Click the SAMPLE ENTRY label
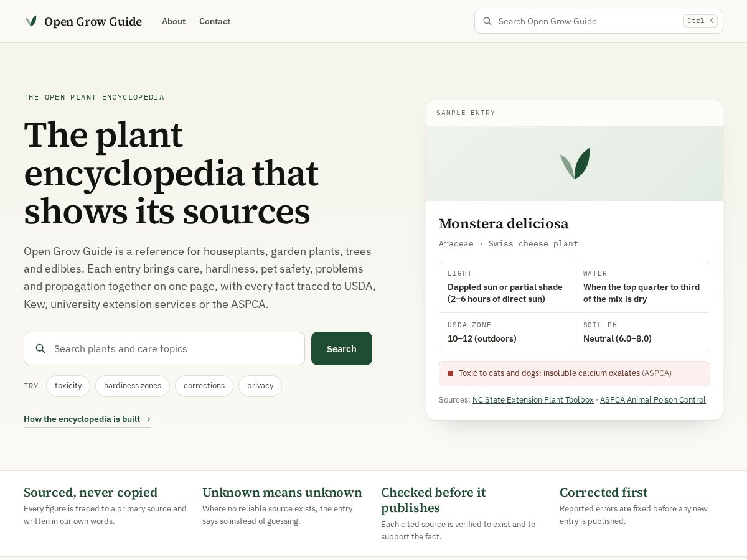 [x=466, y=113]
